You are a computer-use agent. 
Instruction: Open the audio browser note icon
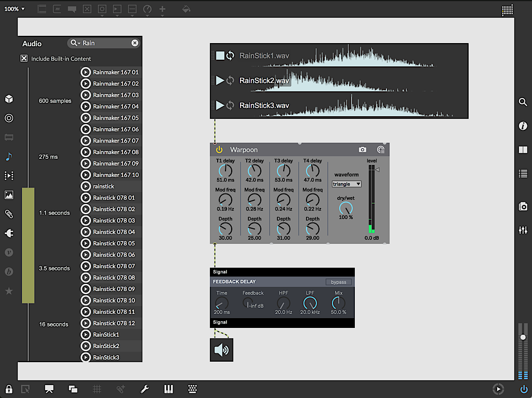coord(9,156)
